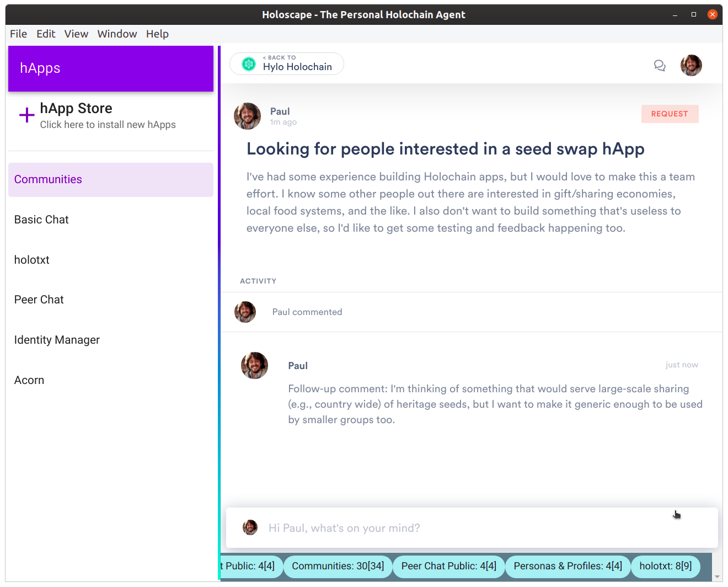Open the View menu
728x587 pixels.
pyautogui.click(x=76, y=34)
